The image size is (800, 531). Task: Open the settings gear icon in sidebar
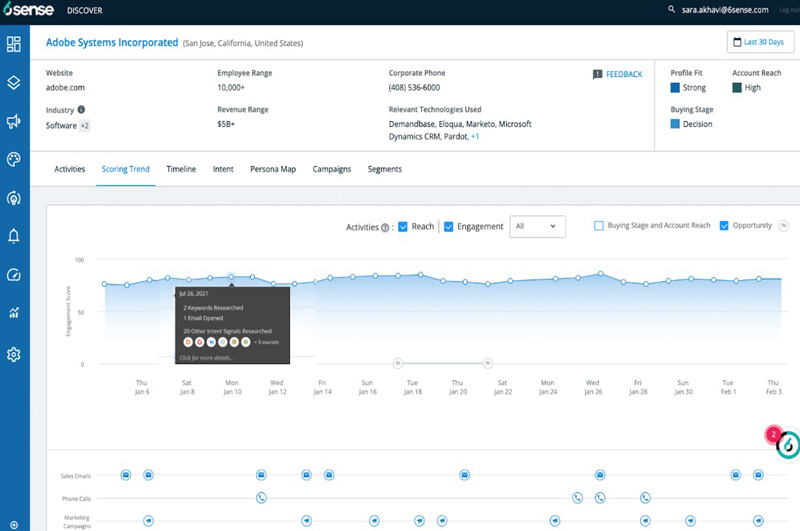click(14, 354)
